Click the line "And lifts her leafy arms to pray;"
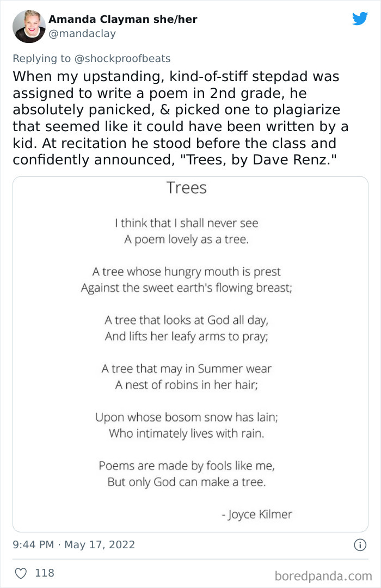The image size is (381, 588). (x=186, y=336)
